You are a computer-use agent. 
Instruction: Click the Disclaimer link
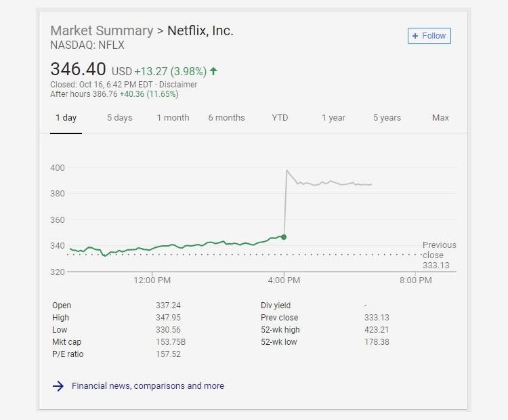click(x=178, y=85)
